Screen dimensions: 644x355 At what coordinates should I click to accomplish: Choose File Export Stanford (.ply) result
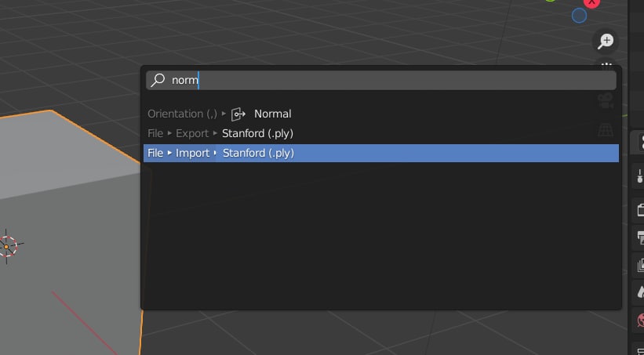coord(380,133)
